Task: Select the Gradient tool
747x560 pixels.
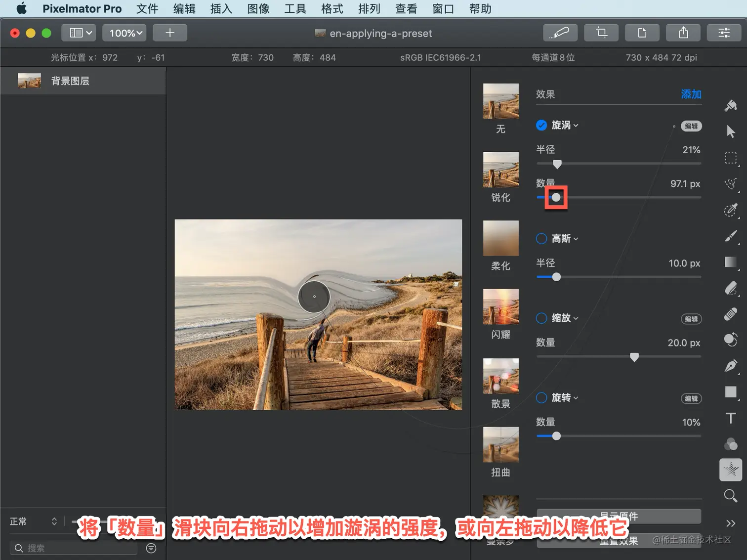Action: pos(731,262)
